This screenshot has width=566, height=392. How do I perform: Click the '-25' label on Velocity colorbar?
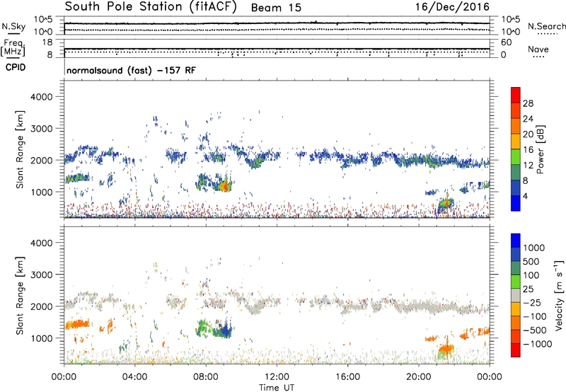click(x=531, y=303)
